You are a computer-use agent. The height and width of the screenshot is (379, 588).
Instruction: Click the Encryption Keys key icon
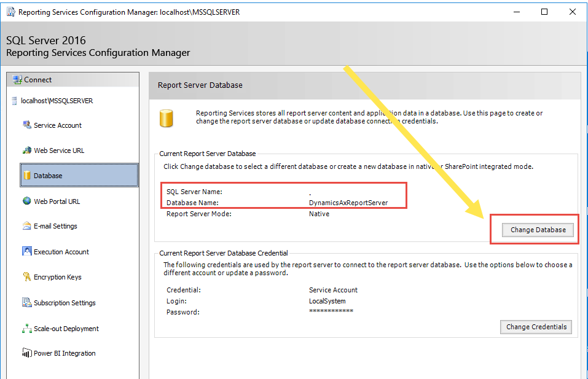(26, 276)
